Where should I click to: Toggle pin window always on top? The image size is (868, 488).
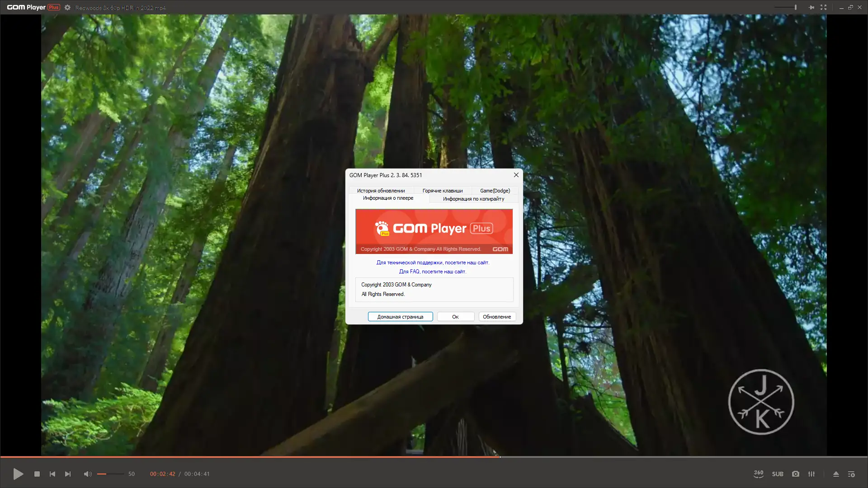(811, 7)
